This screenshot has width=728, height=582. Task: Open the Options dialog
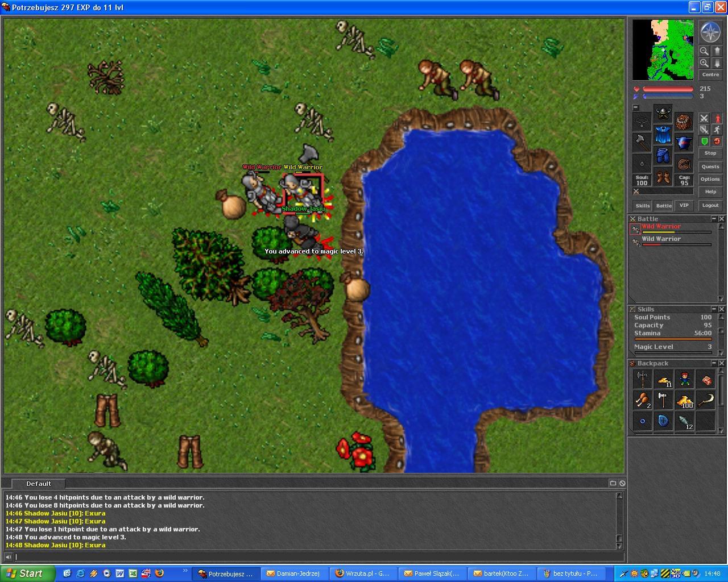(x=710, y=179)
